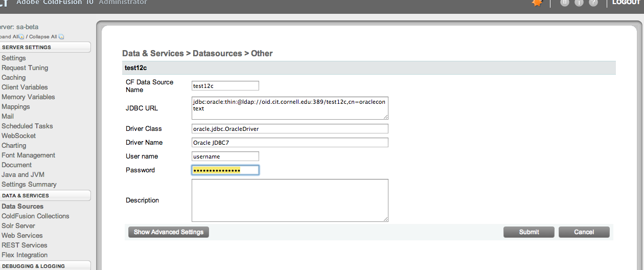Click the User name input field

[x=225, y=156]
